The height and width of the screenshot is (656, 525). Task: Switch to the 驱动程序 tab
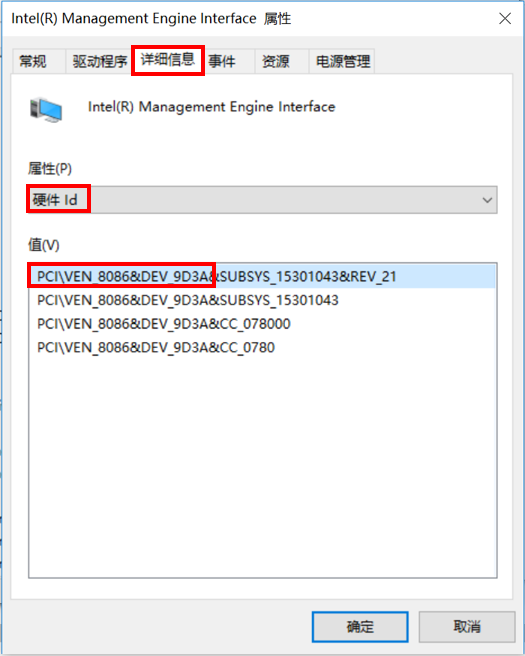tap(100, 62)
